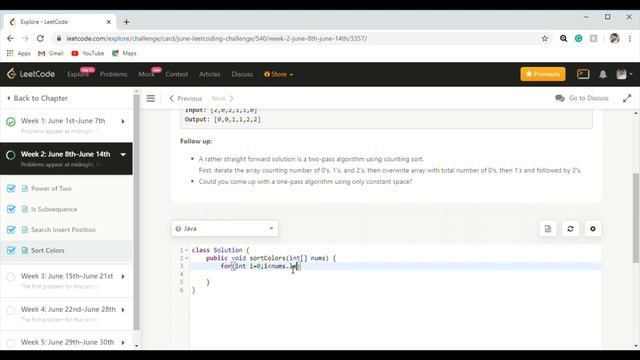Open notifications bell
Viewport: 640px width, 360px height.
tap(603, 74)
